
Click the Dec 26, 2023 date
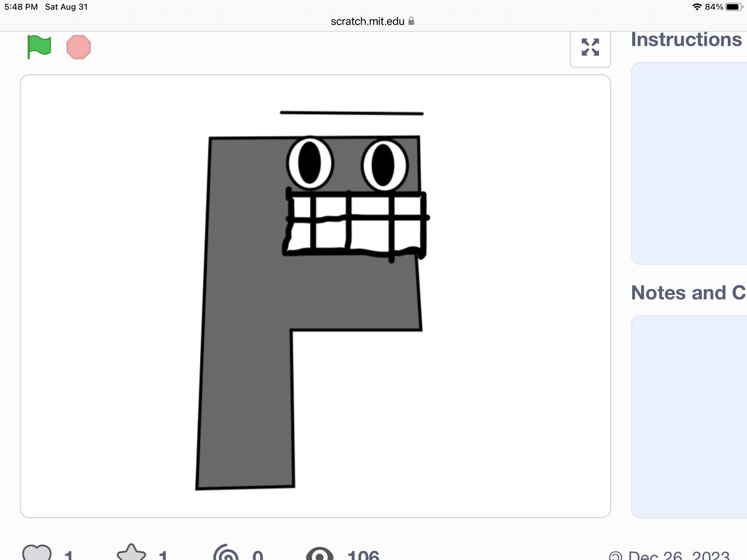679,555
